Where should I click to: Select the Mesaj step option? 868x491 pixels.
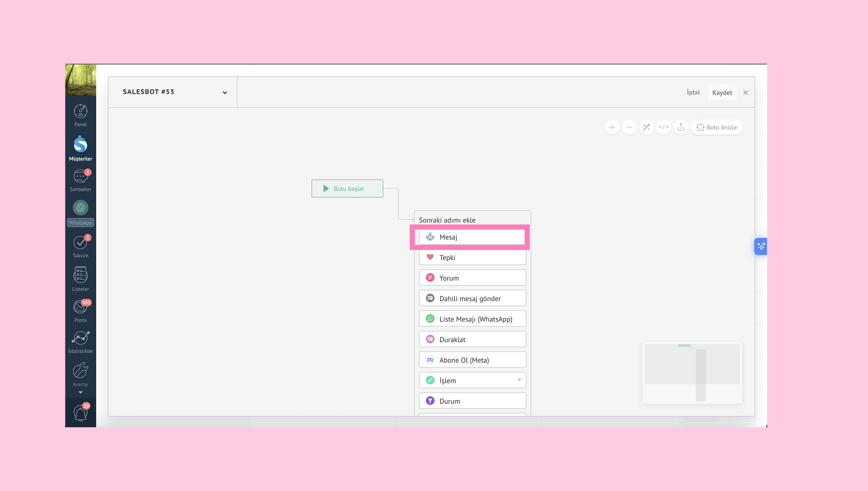tap(472, 237)
